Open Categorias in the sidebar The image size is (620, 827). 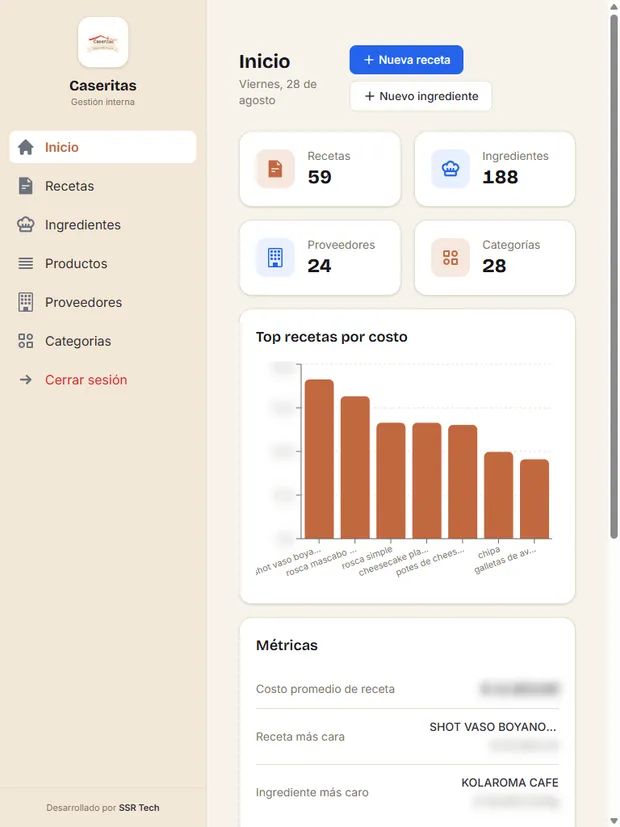coord(103,341)
